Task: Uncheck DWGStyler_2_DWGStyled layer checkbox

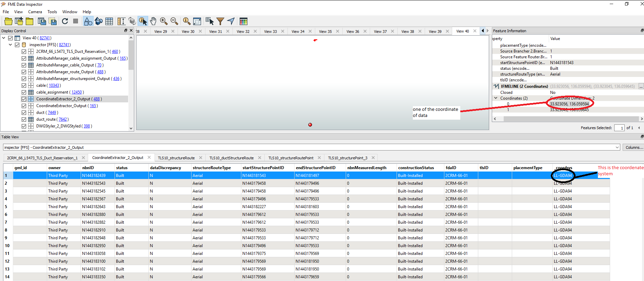Action: click(x=24, y=126)
